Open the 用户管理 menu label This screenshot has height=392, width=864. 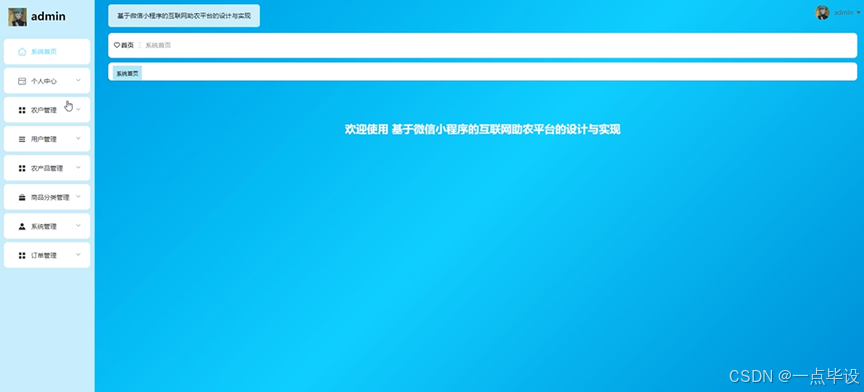click(44, 139)
